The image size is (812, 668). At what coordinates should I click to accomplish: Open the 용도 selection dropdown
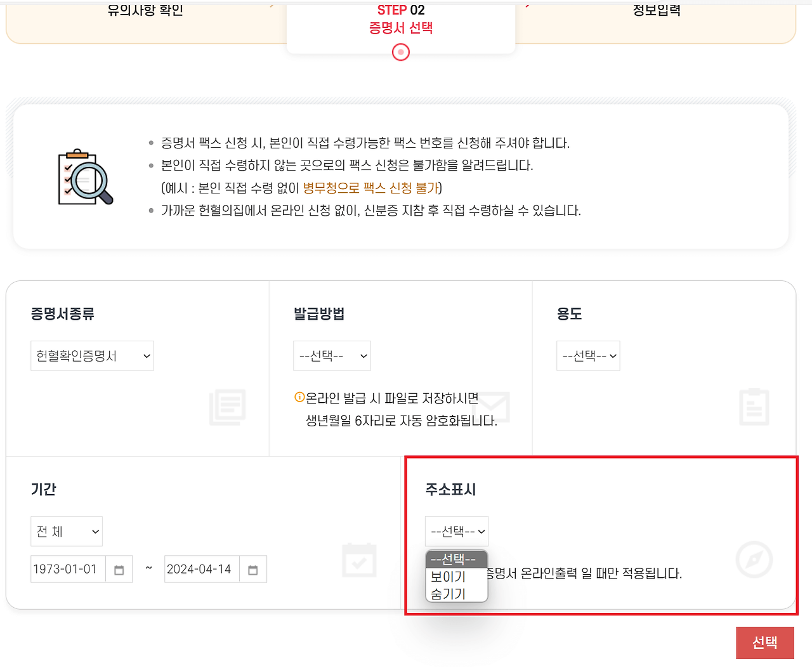point(588,356)
